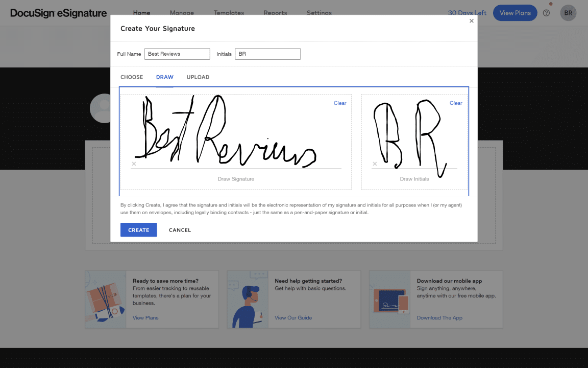The image size is (588, 368).
Task: Open Settings from the navigation bar
Action: [x=319, y=13]
